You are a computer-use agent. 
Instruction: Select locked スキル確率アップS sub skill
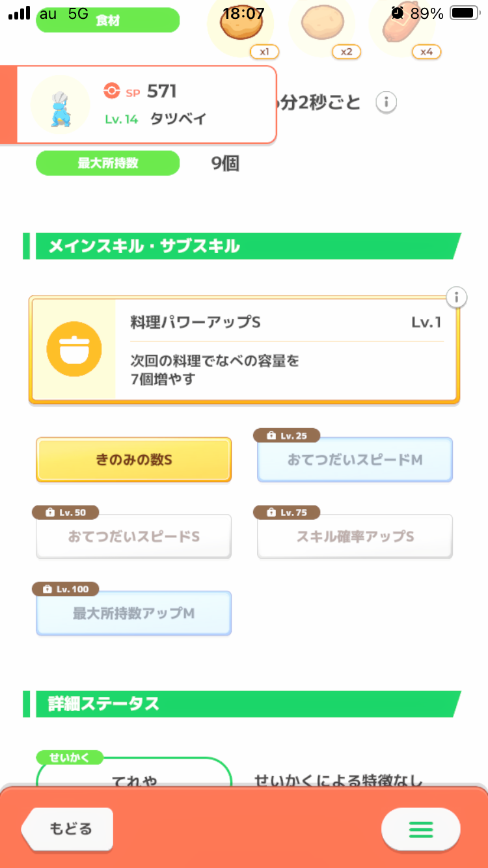pos(355,537)
